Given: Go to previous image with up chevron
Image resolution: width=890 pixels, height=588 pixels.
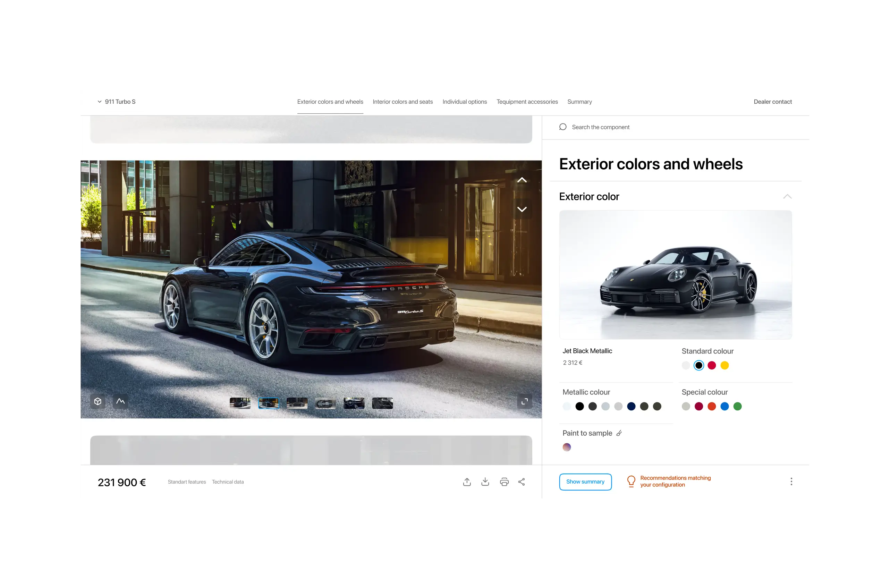Looking at the screenshot, I should click(x=522, y=180).
